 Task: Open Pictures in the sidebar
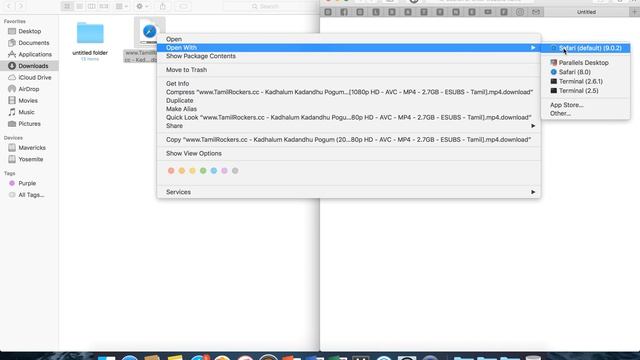29,124
